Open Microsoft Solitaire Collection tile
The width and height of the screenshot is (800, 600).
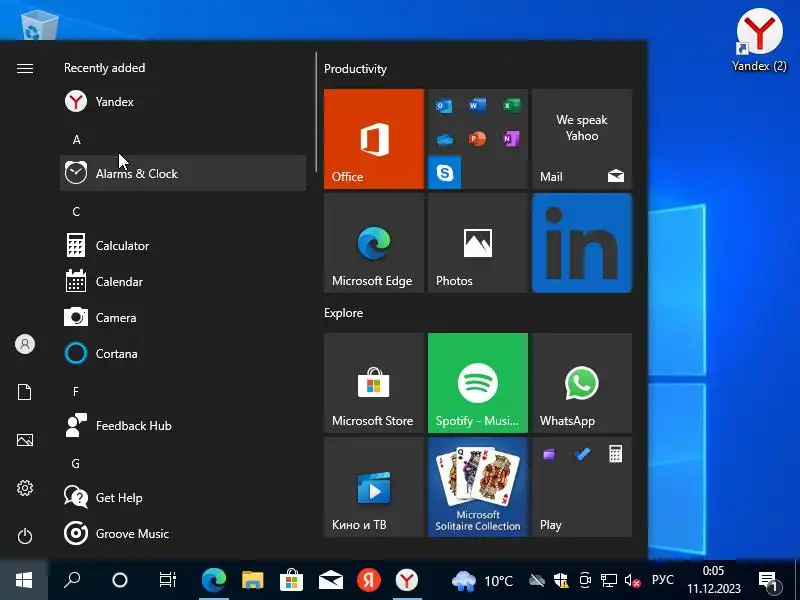pyautogui.click(x=478, y=487)
